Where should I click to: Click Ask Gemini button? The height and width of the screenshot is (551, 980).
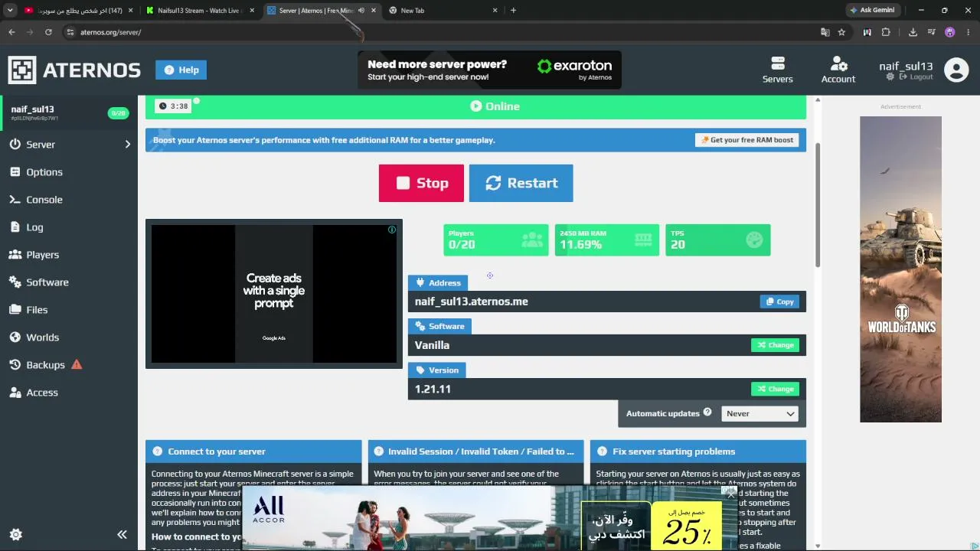tap(873, 11)
